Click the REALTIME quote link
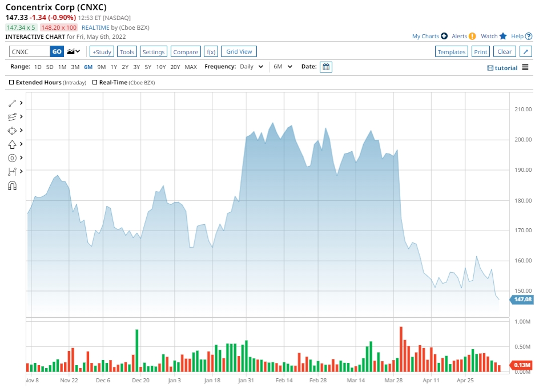The width and height of the screenshot is (543, 392). [x=95, y=27]
